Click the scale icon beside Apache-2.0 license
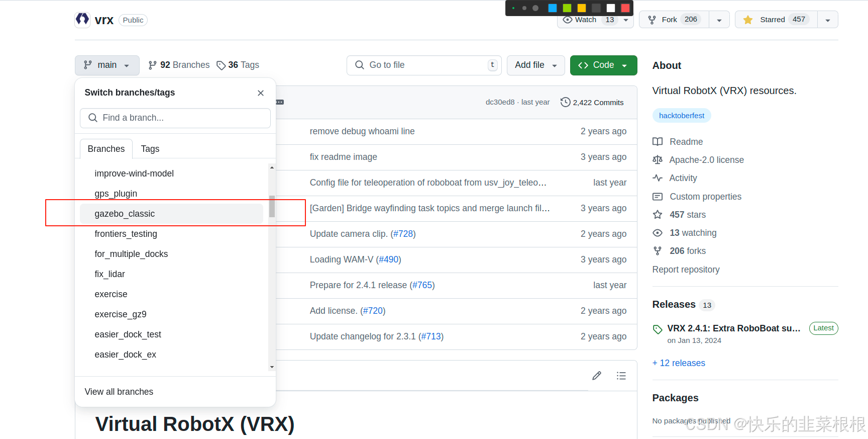Screen dimensions: 868x439 tap(658, 160)
